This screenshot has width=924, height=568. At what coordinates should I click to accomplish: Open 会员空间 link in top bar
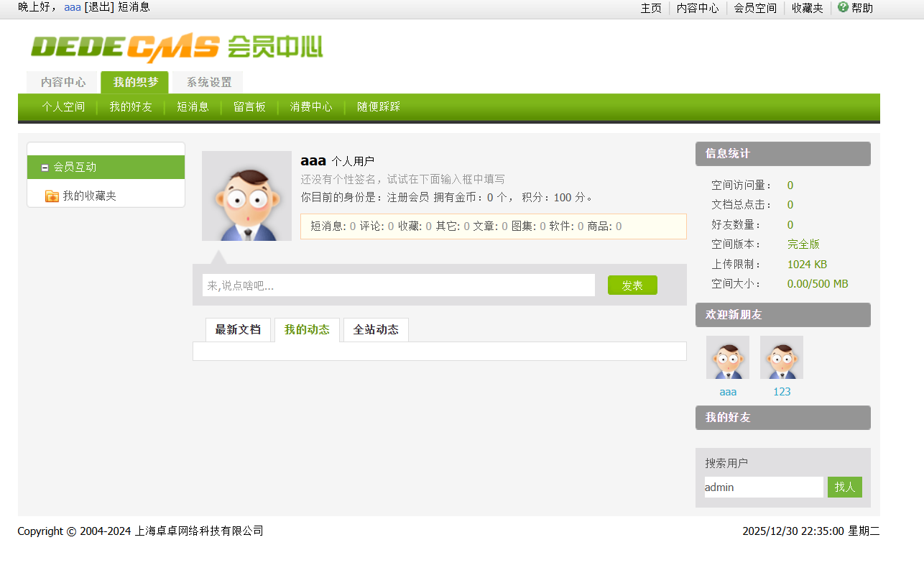coord(754,8)
